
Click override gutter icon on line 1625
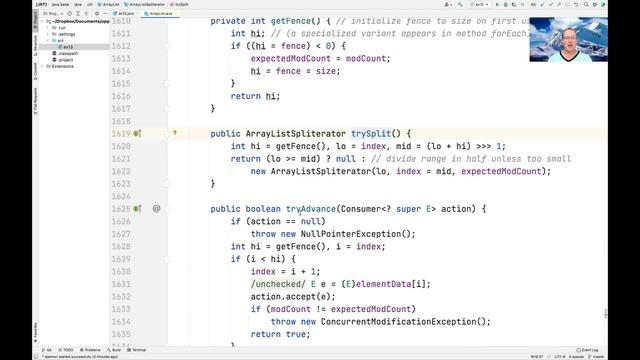click(137, 209)
